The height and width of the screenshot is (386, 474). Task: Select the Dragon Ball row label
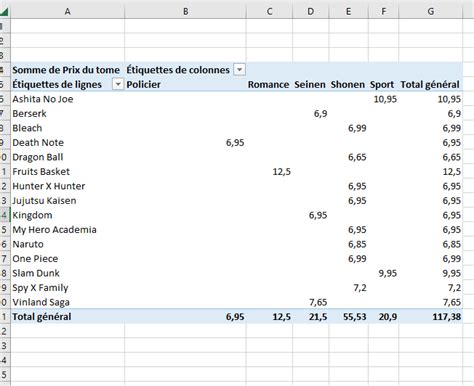(38, 157)
